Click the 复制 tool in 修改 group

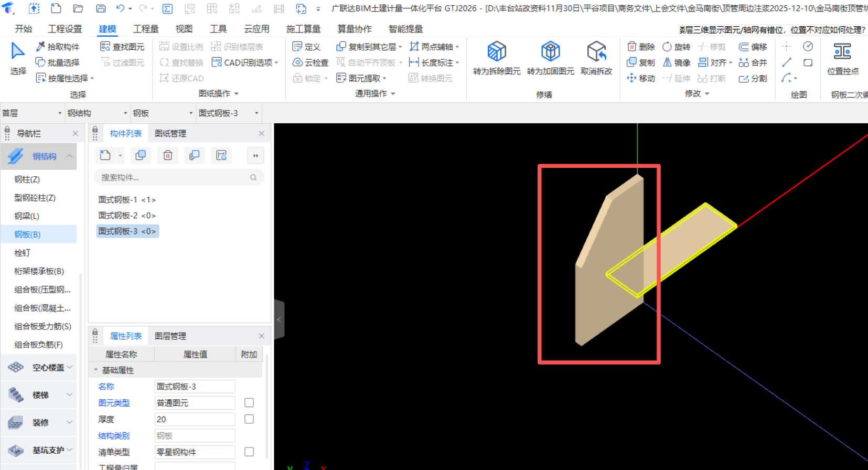(x=641, y=62)
